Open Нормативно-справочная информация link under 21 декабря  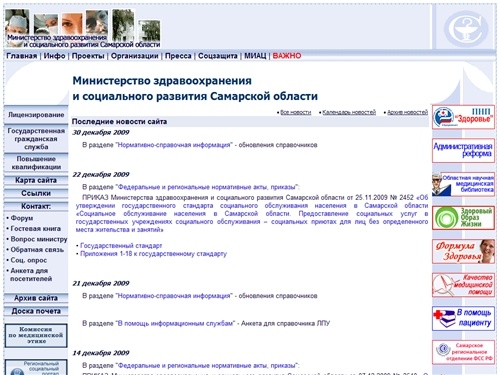click(173, 296)
